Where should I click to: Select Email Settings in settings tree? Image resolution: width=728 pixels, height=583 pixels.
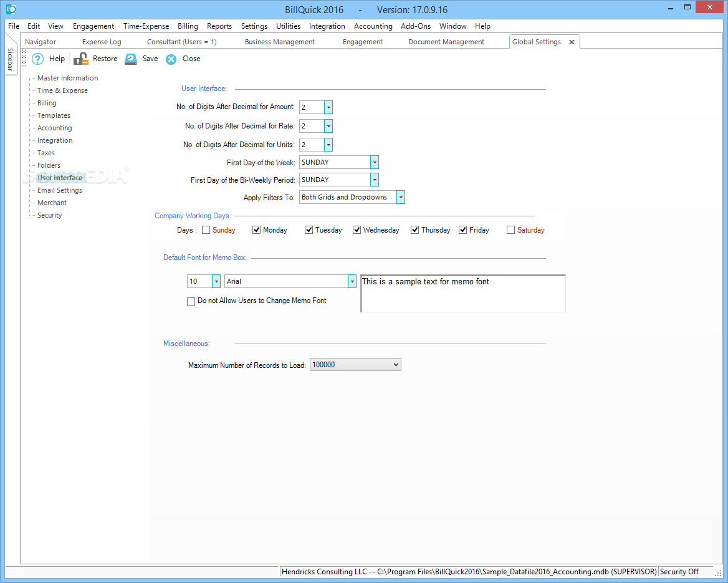point(60,190)
